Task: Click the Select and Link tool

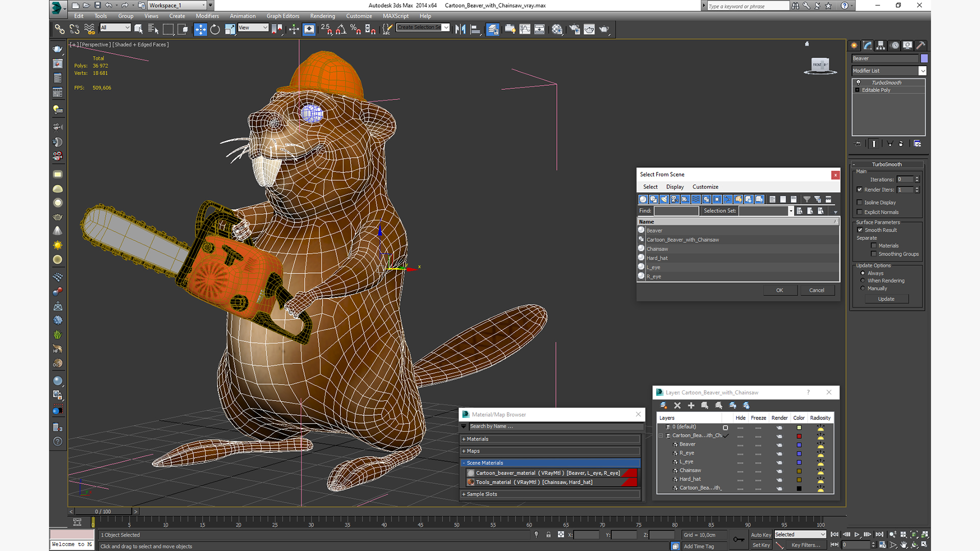Action: (x=60, y=30)
